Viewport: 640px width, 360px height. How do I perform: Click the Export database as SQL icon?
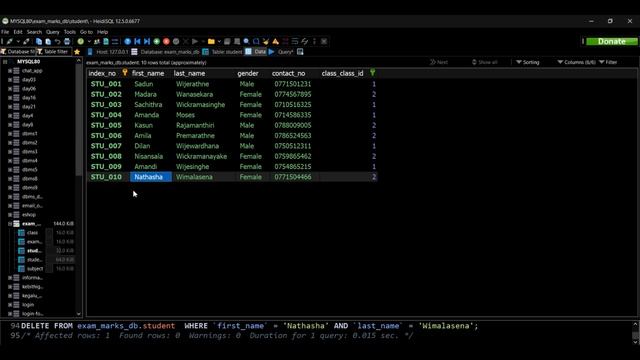click(x=106, y=41)
